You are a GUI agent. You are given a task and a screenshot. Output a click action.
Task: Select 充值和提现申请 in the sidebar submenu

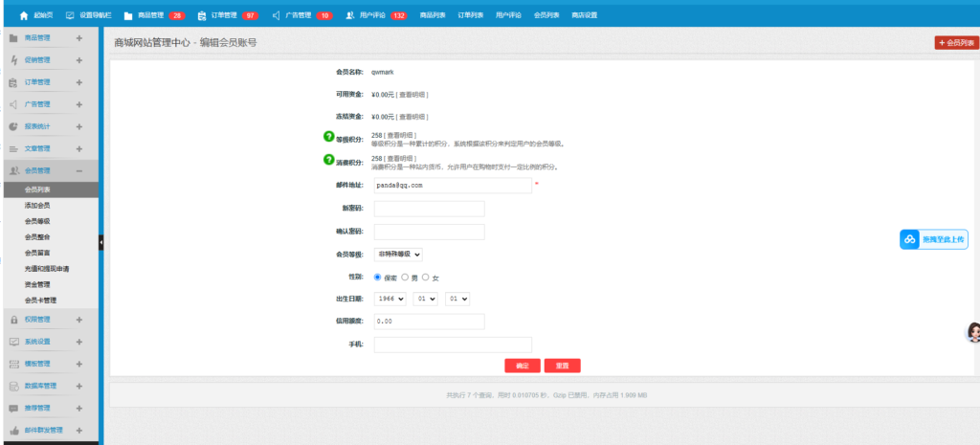[x=47, y=269]
